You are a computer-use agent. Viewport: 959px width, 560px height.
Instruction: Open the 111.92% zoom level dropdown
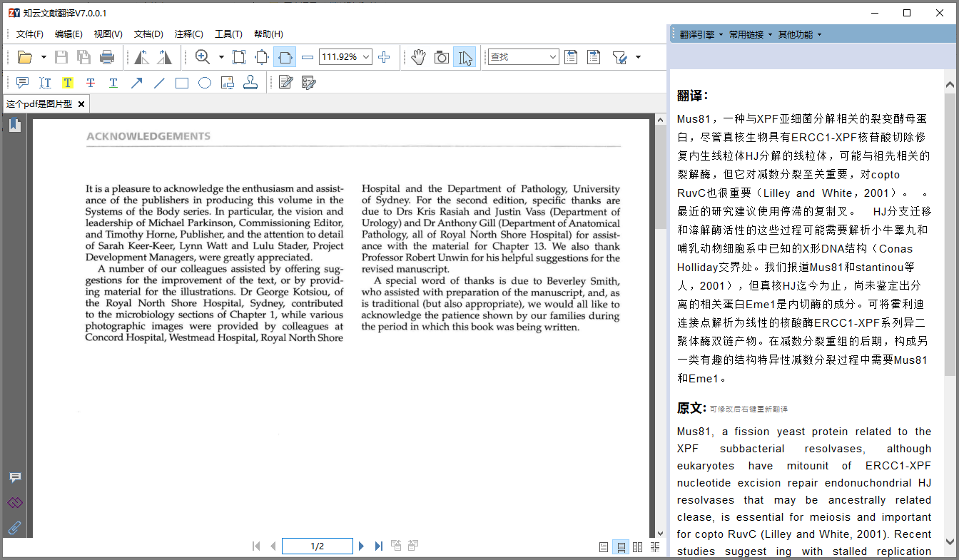(x=367, y=57)
